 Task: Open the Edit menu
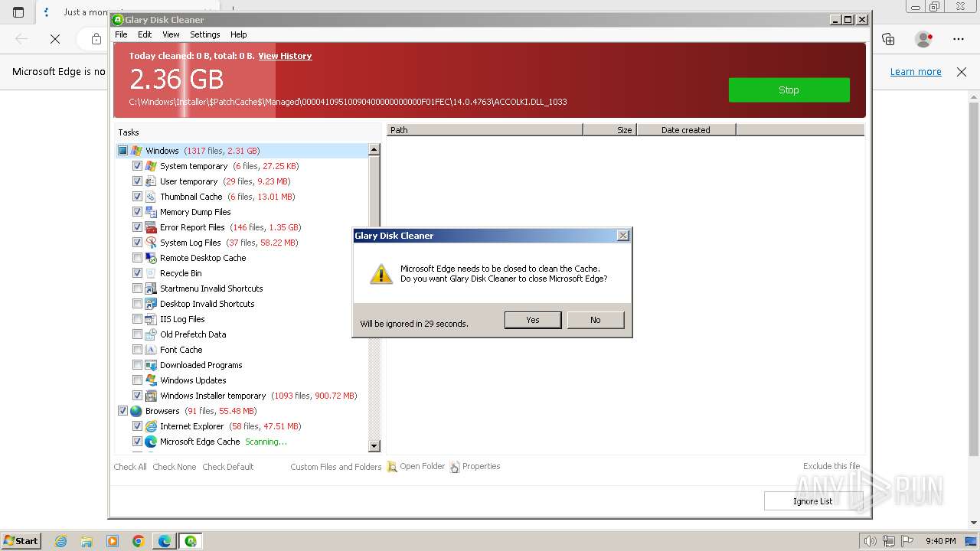click(145, 34)
